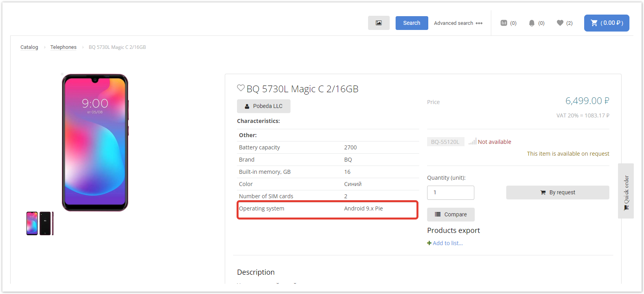Viewport: 644px width, 294px height.
Task: Click the image search icon button
Action: click(x=379, y=23)
